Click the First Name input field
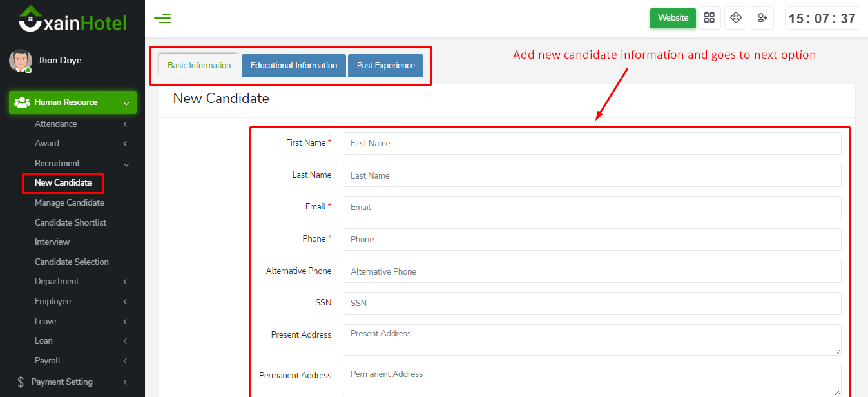868x397 pixels. pyautogui.click(x=592, y=144)
